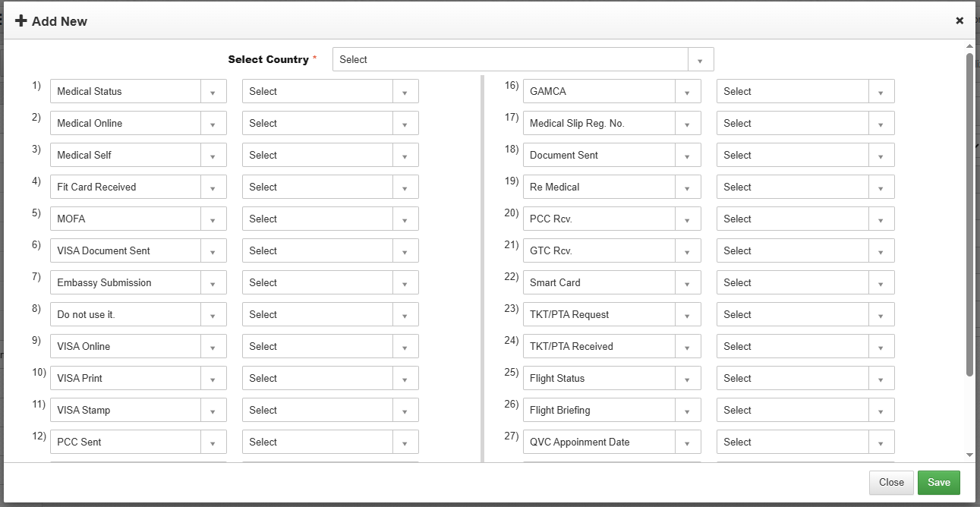This screenshot has height=507, width=980.
Task: Open value Select for Smart Card row
Action: [x=805, y=283]
